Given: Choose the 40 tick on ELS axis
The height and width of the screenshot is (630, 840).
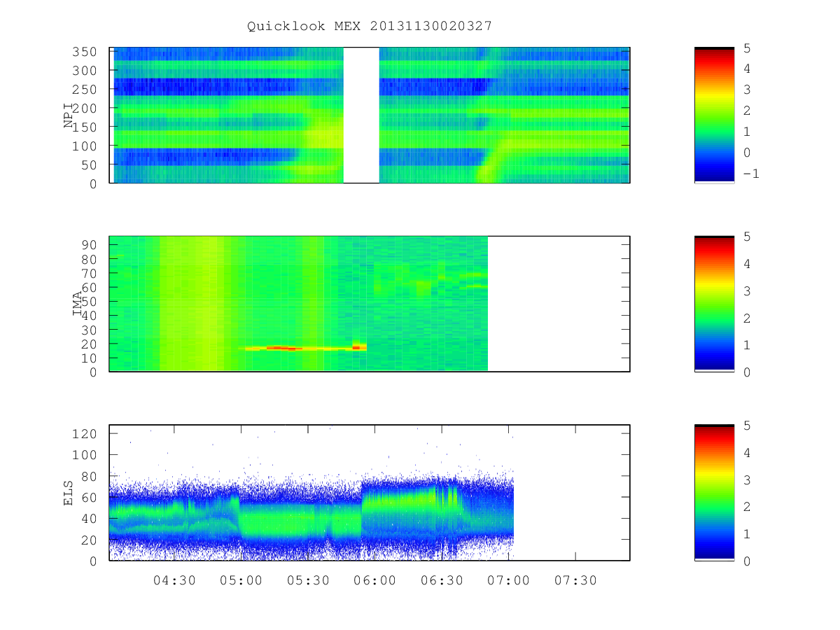Looking at the screenshot, I should [x=89, y=519].
